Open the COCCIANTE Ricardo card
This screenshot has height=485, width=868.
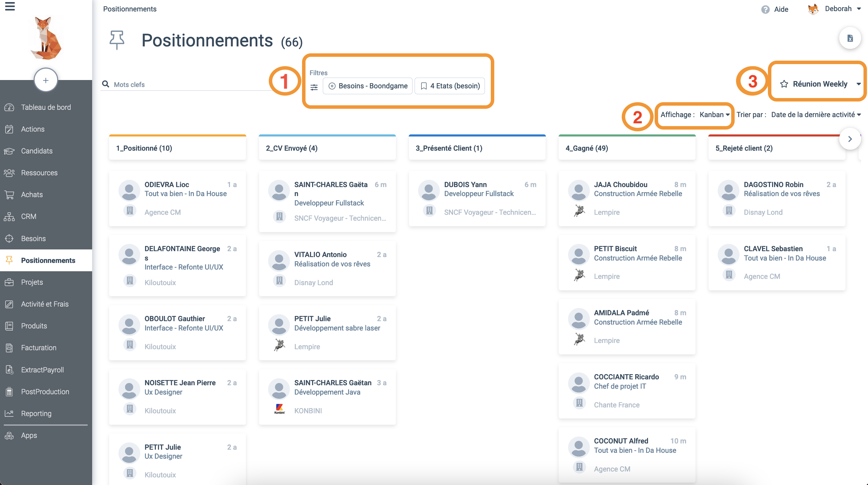627,390
